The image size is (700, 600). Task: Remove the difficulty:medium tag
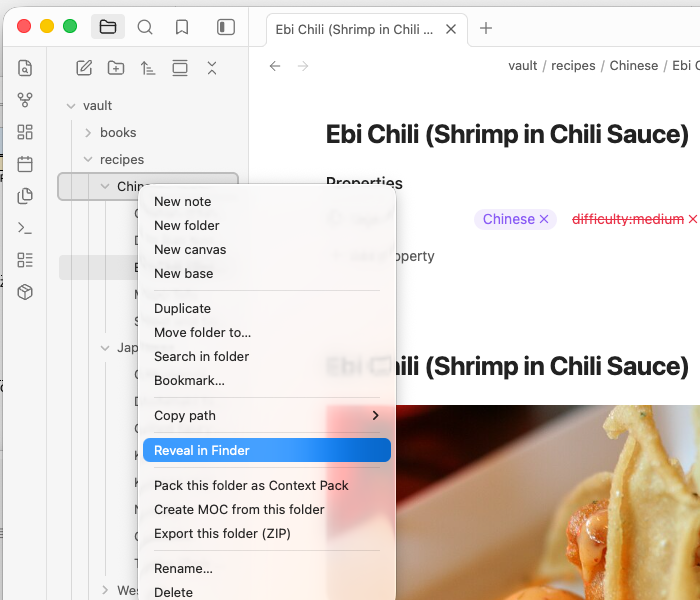tap(692, 219)
